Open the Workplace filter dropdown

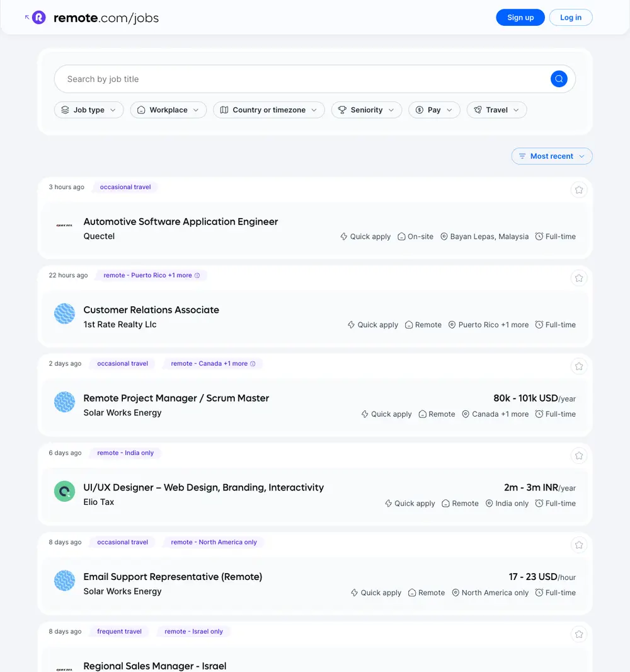[x=168, y=110]
